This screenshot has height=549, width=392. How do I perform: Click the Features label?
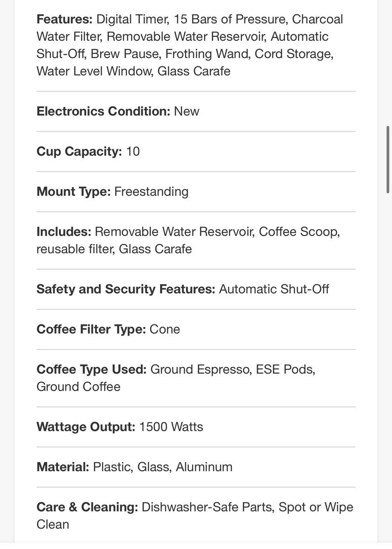tap(64, 20)
